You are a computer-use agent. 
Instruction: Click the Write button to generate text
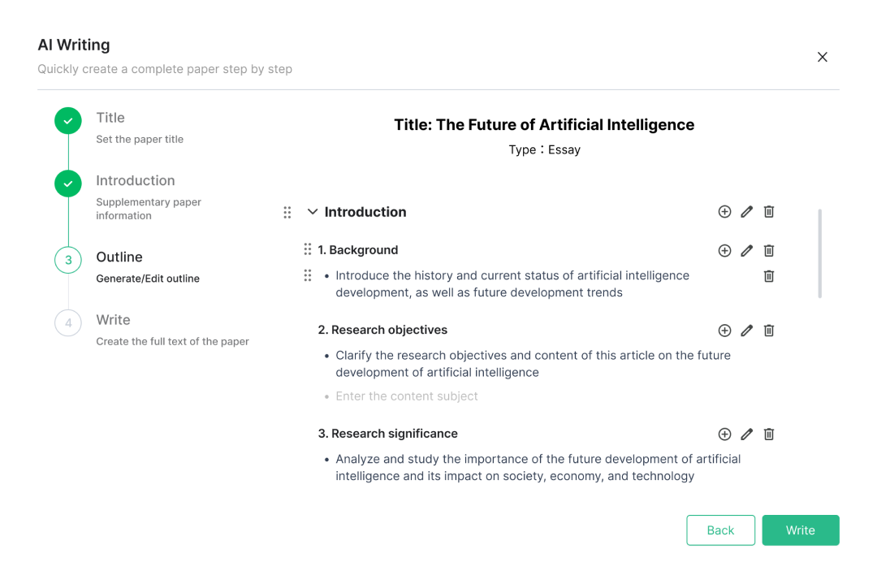click(x=801, y=530)
